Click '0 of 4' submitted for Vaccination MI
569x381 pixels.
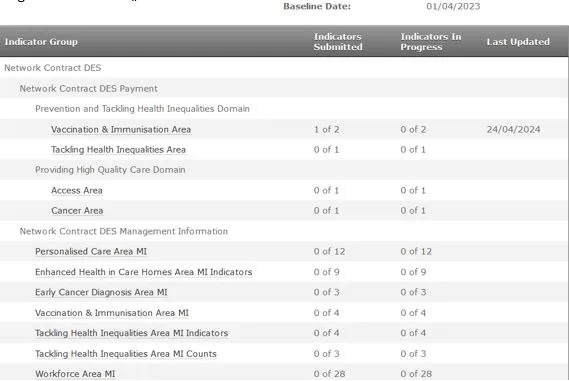click(327, 313)
